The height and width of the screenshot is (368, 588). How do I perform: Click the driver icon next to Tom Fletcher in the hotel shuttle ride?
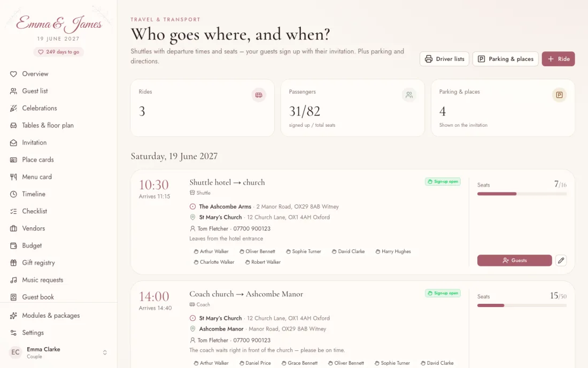coord(192,228)
